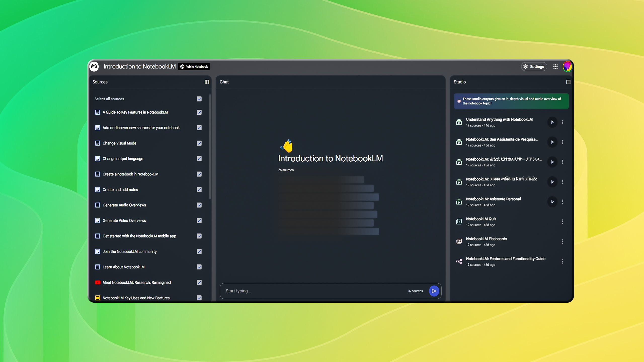This screenshot has width=644, height=362.
Task: Open options menu for NotebookLM Flashcards
Action: (563, 241)
